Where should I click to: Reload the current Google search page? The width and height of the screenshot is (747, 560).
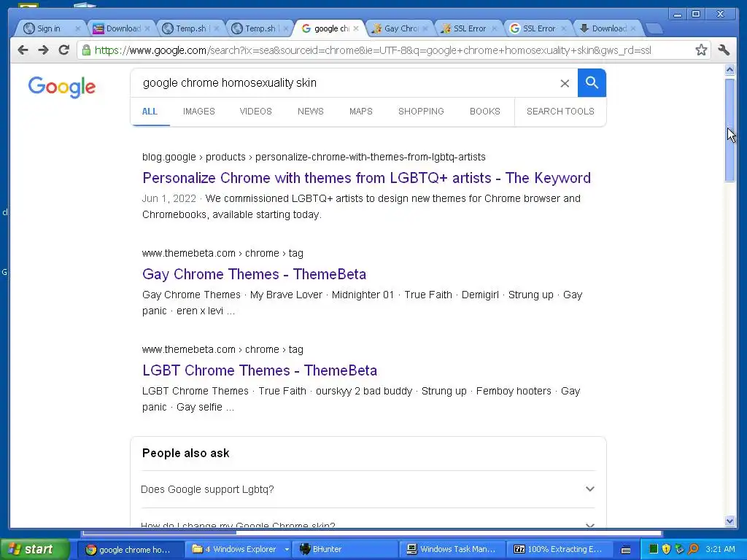[x=64, y=50]
